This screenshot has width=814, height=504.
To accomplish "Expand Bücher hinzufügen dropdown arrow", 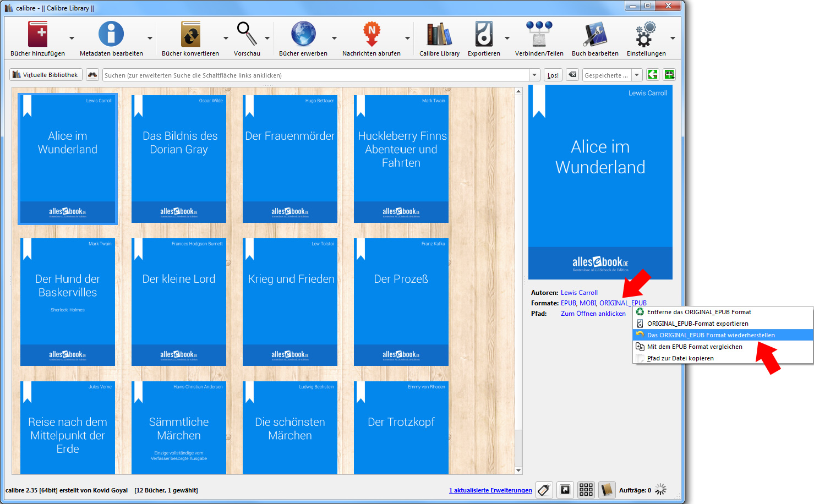I will click(72, 38).
